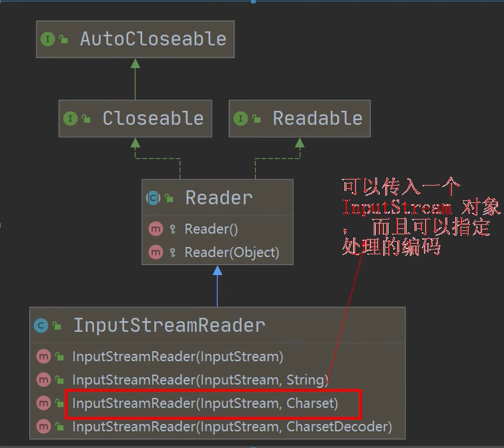
Task: Pick the highlighted InputStreamReader(InputStream, Charset) constructor
Action: [205, 403]
